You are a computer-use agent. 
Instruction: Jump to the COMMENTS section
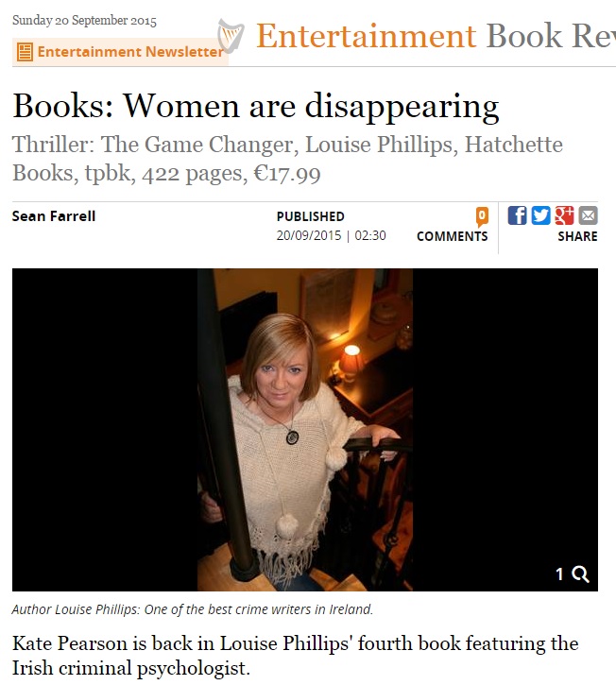pos(453,236)
